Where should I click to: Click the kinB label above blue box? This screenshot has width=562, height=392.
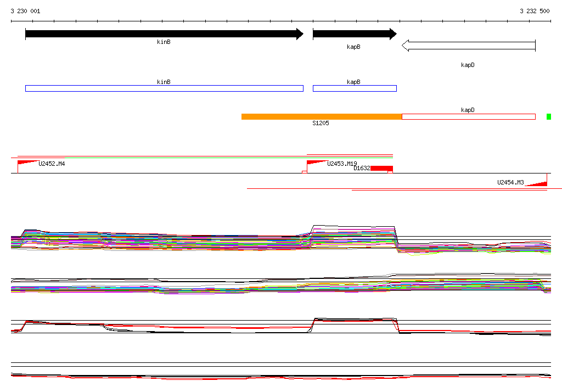[x=164, y=82]
